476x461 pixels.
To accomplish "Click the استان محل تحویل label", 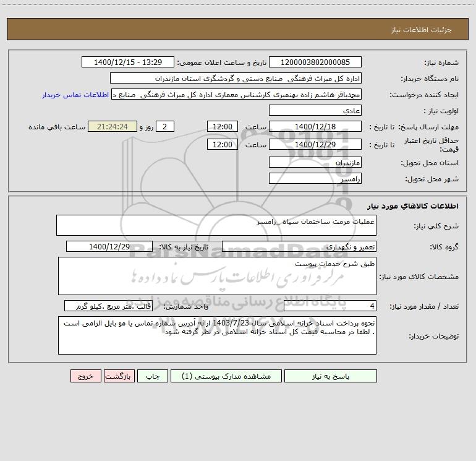I will click(x=430, y=163).
